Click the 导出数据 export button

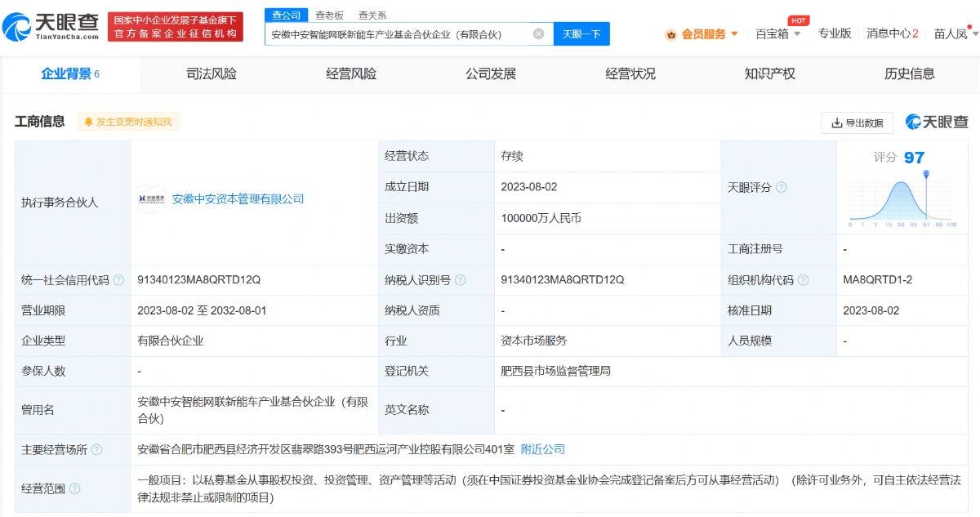[857, 123]
